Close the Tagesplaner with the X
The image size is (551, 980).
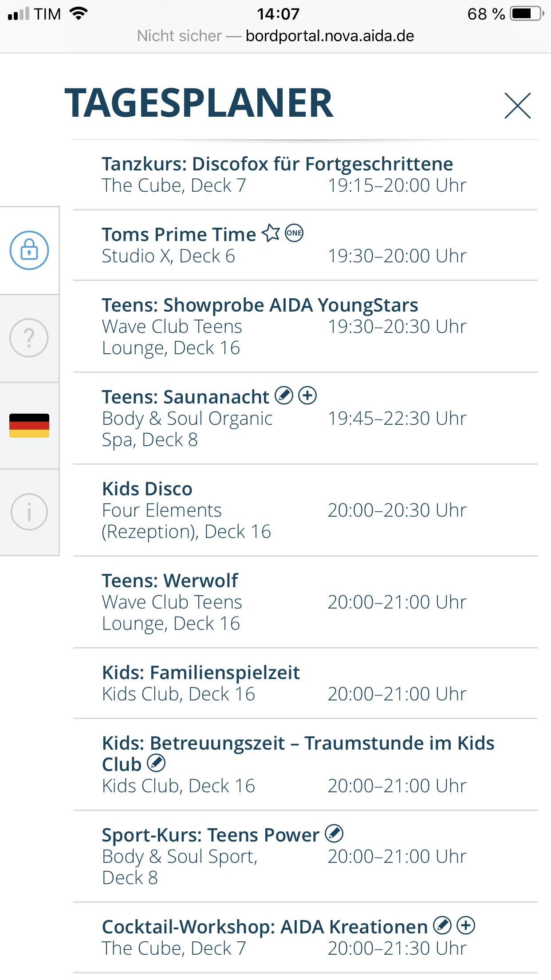[x=518, y=106]
